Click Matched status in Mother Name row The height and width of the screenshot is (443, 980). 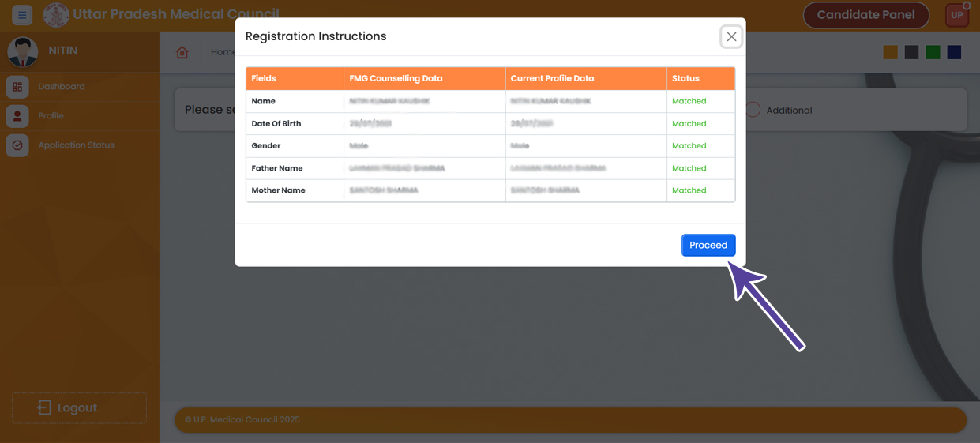coord(689,190)
